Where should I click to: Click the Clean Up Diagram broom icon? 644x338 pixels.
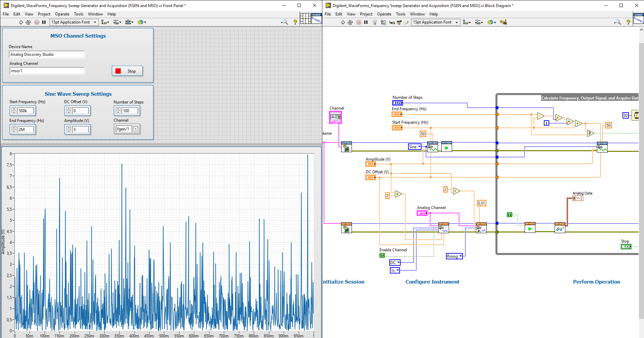click(503, 22)
